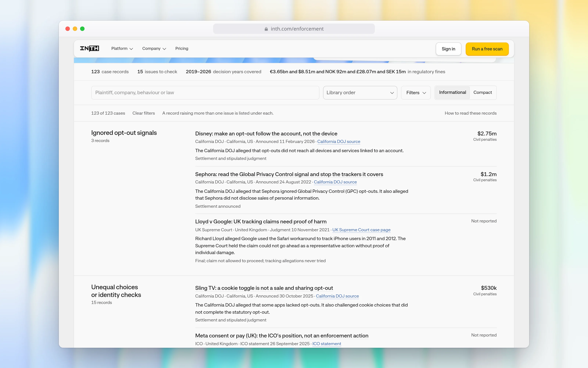Open the ICO statement link
The width and height of the screenshot is (588, 368).
(x=327, y=344)
